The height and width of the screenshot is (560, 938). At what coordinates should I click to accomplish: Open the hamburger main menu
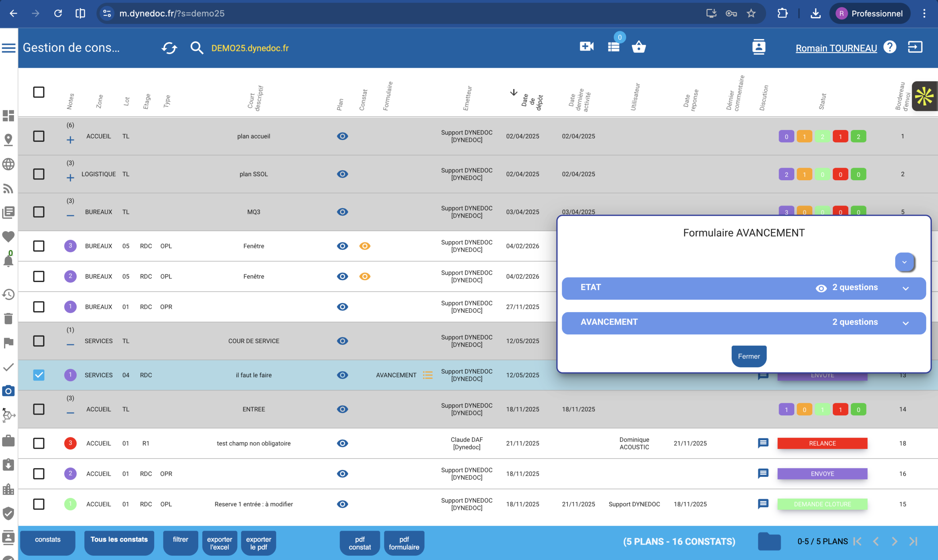pyautogui.click(x=8, y=48)
